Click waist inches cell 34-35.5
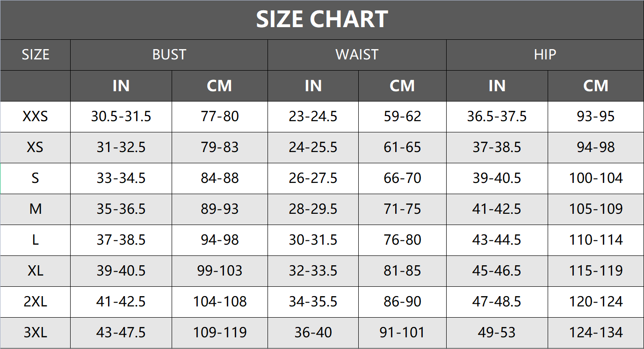 (x=313, y=302)
